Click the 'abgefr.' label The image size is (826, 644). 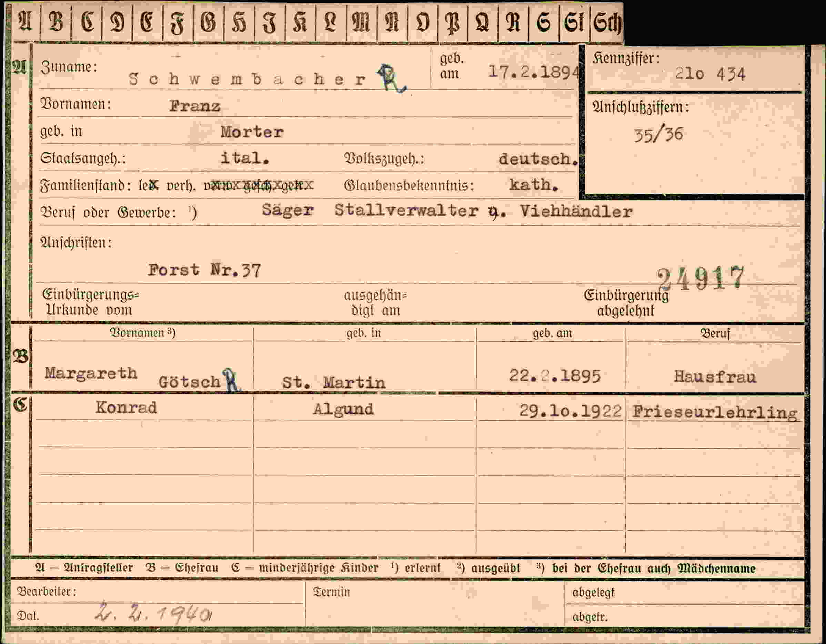[590, 617]
